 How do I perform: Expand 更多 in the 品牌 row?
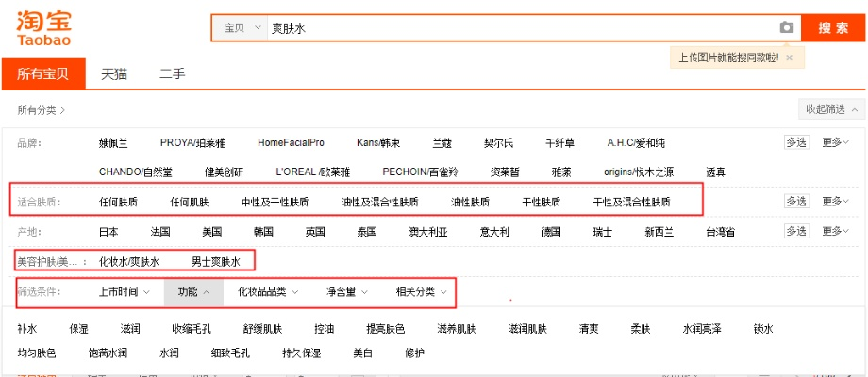point(835,142)
